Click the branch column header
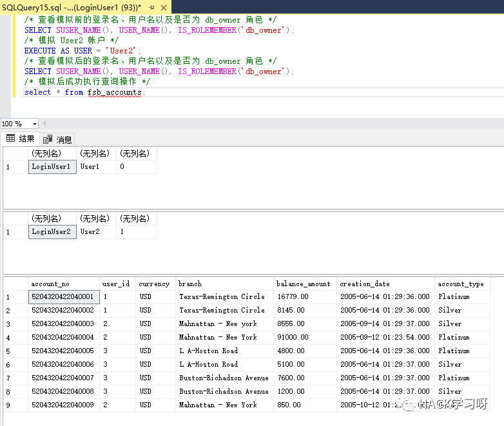504x426 pixels. tap(225, 284)
